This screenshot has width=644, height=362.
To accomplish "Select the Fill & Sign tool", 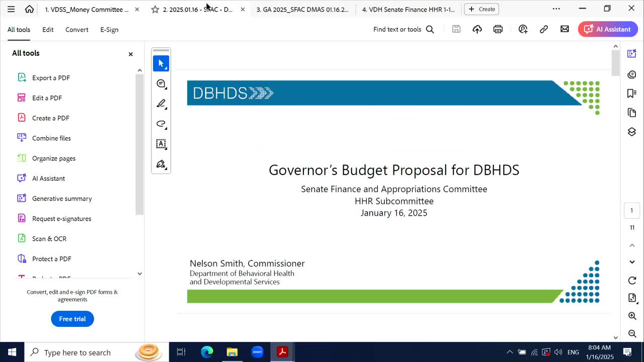I will (x=161, y=164).
